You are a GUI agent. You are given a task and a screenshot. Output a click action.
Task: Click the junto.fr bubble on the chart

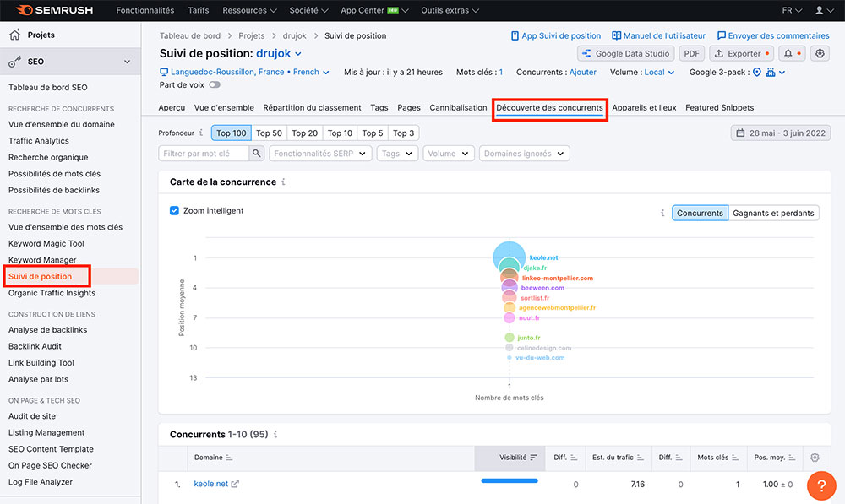[x=510, y=338]
